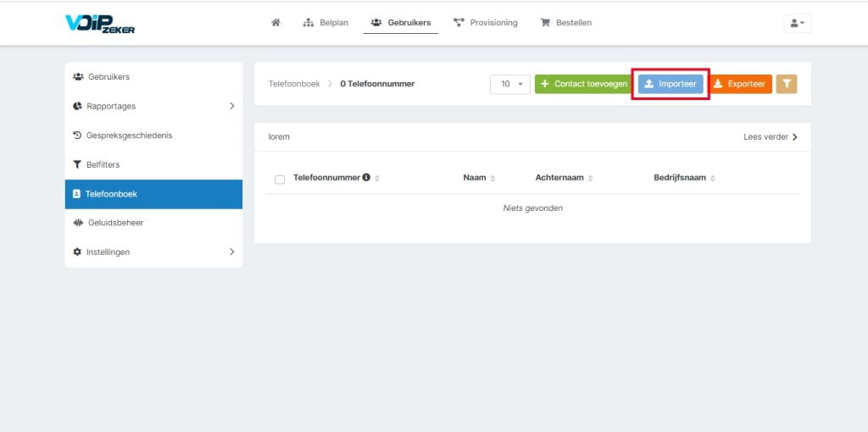Click the Contact toevoegen button
This screenshot has width=868, height=432.
[x=583, y=84]
